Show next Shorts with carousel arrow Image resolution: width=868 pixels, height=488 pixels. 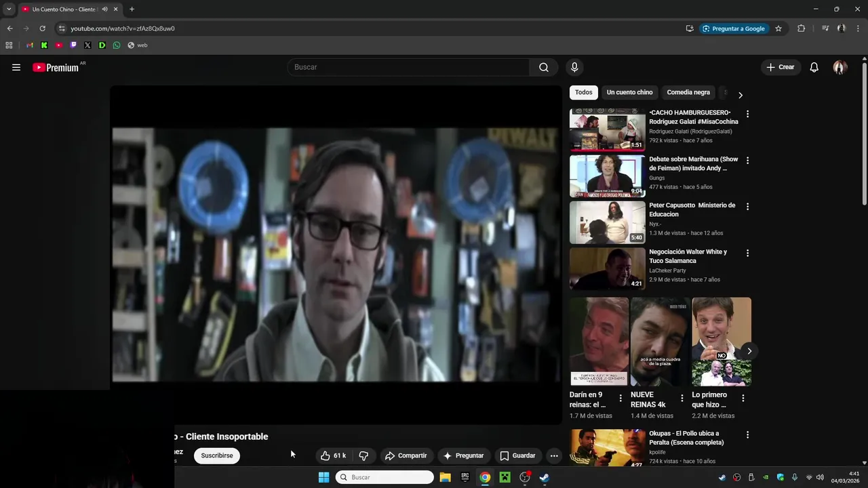click(x=749, y=350)
